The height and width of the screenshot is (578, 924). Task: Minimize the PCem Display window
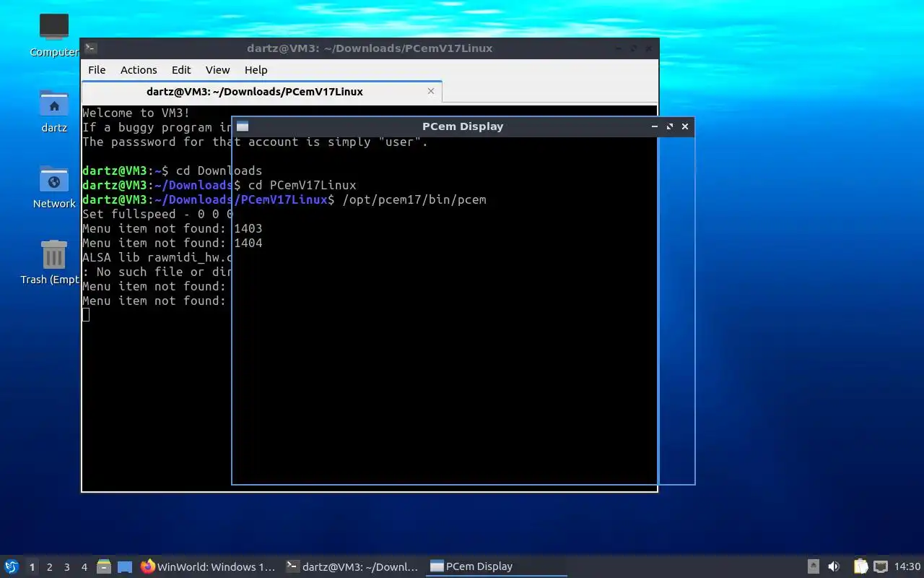655,126
